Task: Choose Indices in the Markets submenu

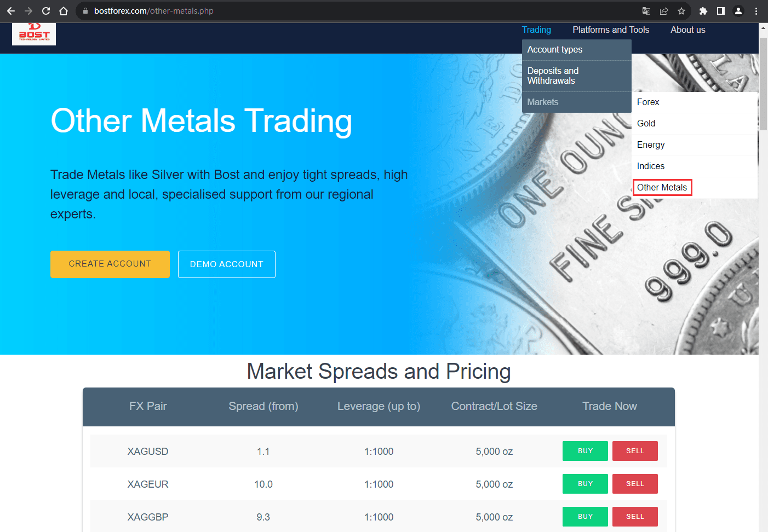Action: click(x=695, y=166)
